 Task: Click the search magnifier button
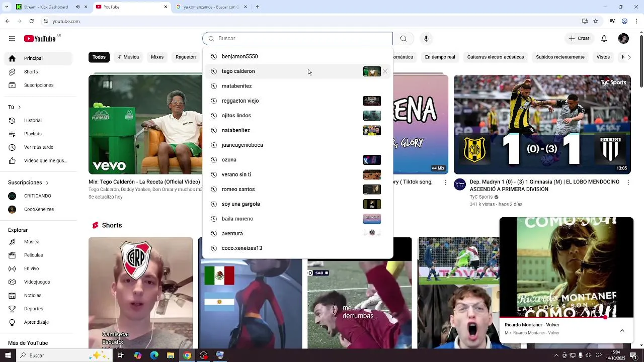point(404,39)
